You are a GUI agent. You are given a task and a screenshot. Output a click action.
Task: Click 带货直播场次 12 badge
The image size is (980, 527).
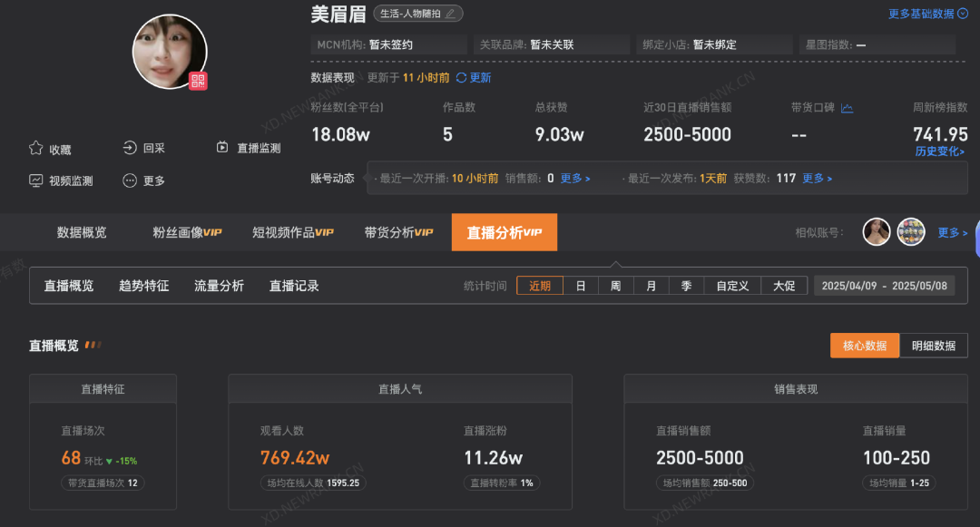click(x=103, y=483)
